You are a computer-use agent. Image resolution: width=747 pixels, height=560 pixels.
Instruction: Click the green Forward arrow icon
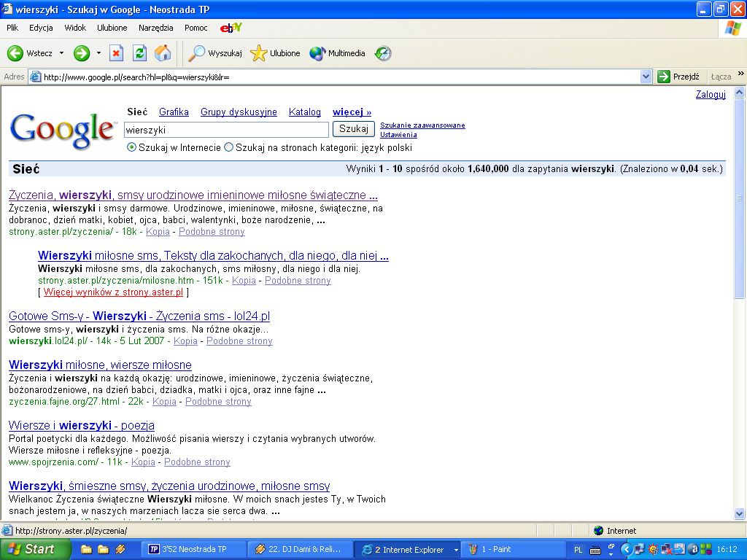[x=81, y=53]
